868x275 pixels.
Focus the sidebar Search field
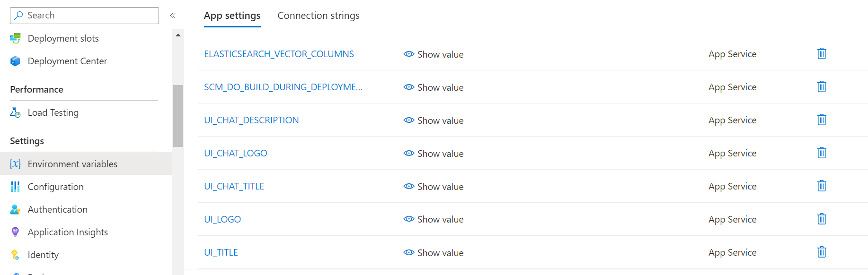click(x=84, y=16)
